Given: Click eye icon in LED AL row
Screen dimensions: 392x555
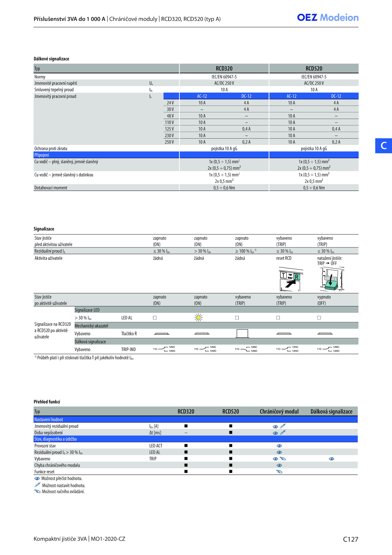Looking at the screenshot, I should coord(279,452).
